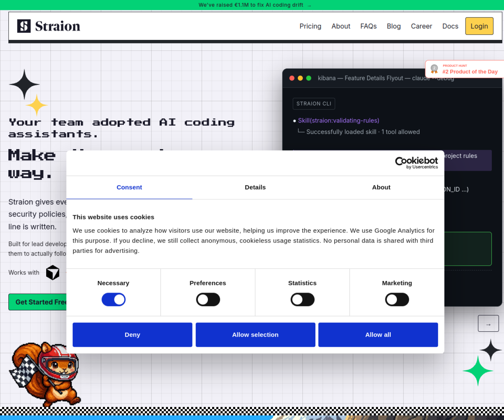This screenshot has width=504, height=420.
Task: Click the red window dot in terminal
Action: [x=292, y=78]
